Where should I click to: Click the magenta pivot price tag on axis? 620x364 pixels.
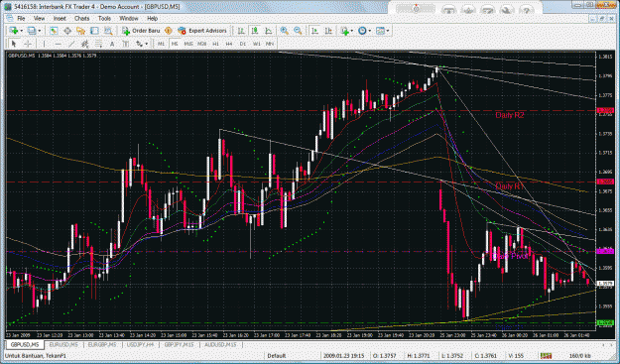(x=605, y=251)
